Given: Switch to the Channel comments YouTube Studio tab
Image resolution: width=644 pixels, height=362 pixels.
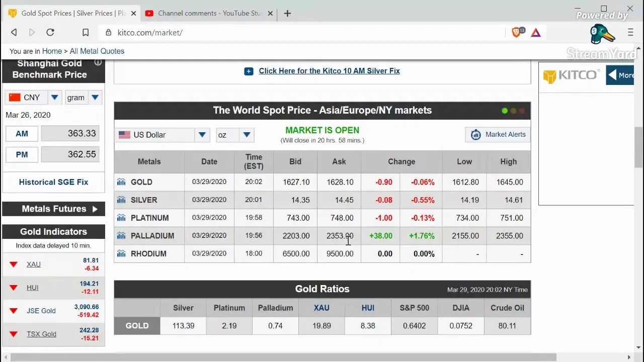Looking at the screenshot, I should 209,14.
